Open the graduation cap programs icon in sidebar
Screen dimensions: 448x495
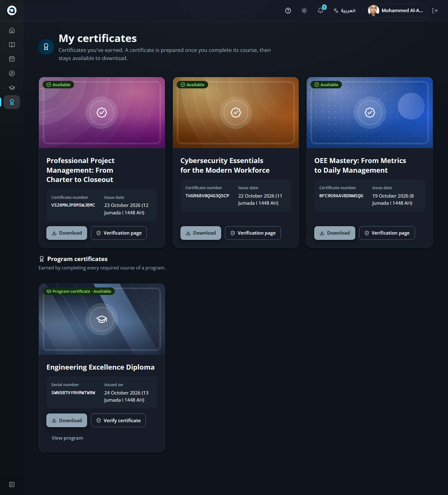12,88
